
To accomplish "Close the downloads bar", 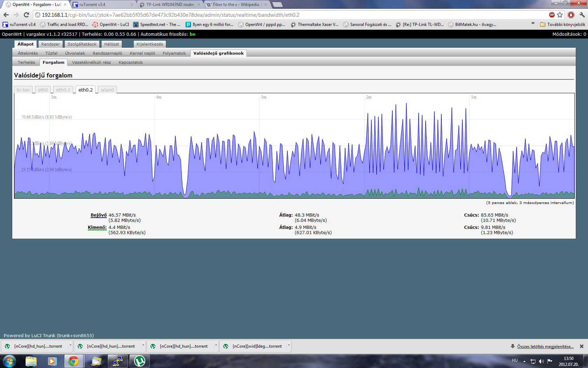I will tap(582, 346).
